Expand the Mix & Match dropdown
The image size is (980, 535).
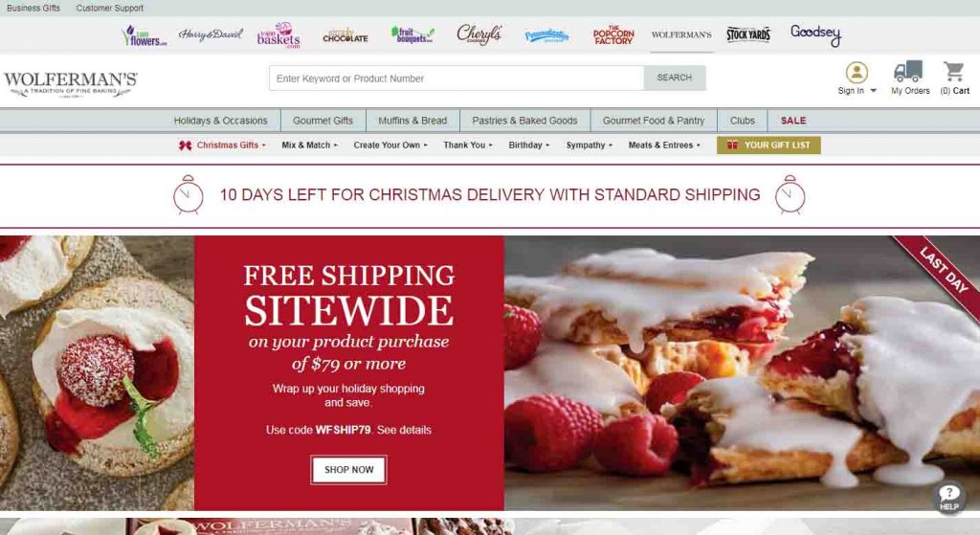309,145
